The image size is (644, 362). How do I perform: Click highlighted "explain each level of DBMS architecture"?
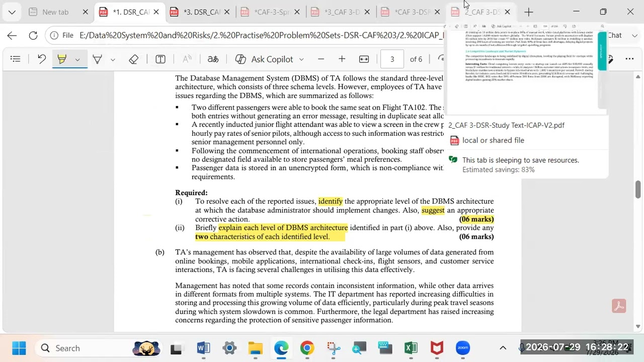pos(283,228)
